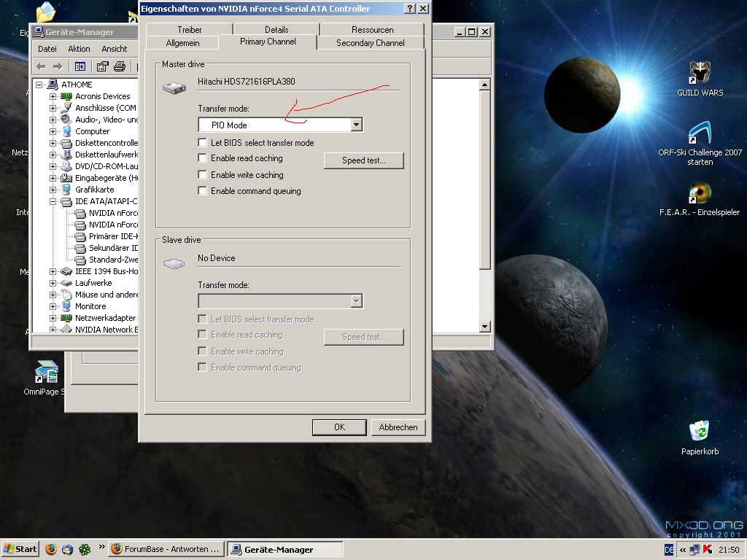The image size is (747, 560).
Task: Switch to the Allgemein tab
Action: (182, 43)
